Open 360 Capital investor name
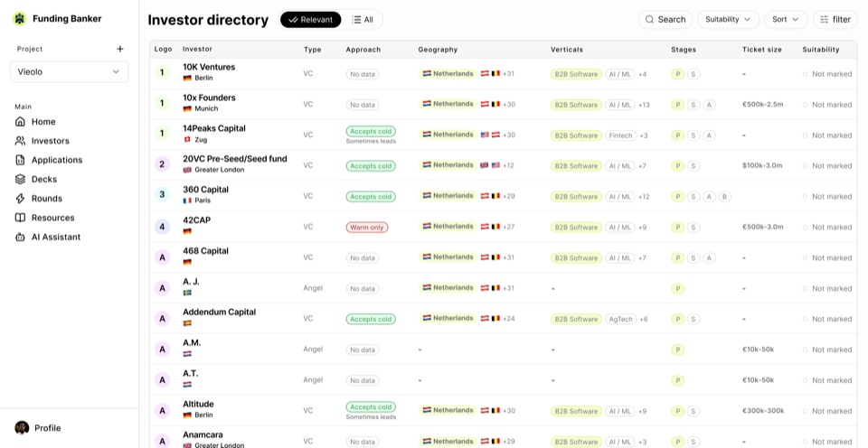This screenshot has width=868, height=448. click(205, 190)
